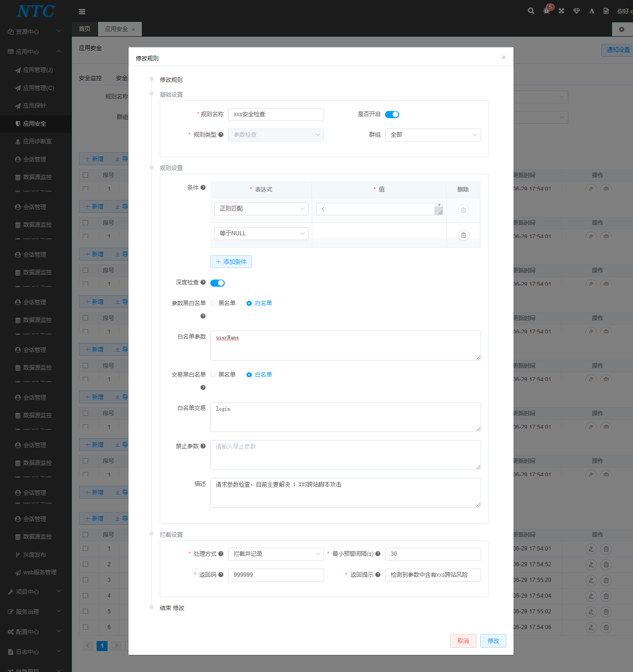Click edit icon for row updated 17:54:06

click(x=591, y=628)
